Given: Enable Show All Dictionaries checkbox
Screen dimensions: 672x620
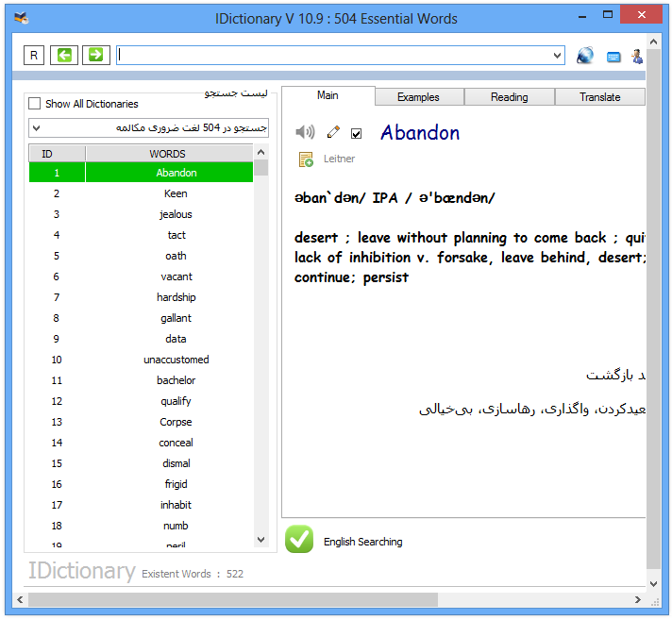Looking at the screenshot, I should point(35,104).
